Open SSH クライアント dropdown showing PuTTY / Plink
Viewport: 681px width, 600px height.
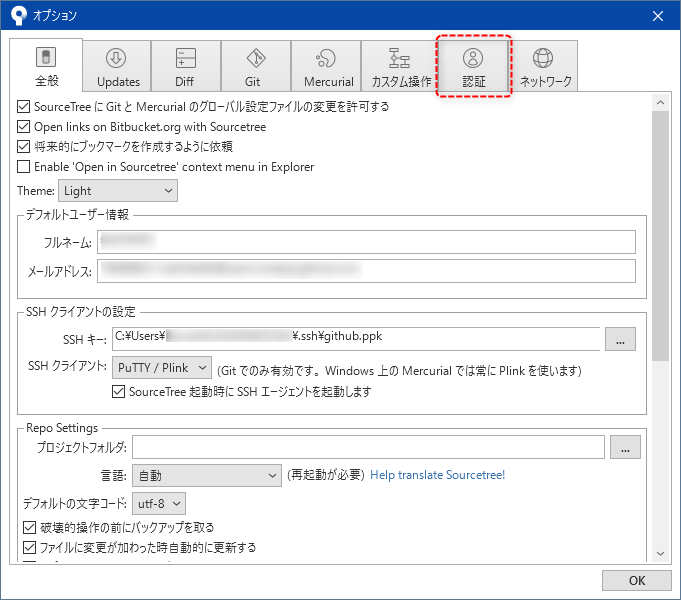(162, 368)
